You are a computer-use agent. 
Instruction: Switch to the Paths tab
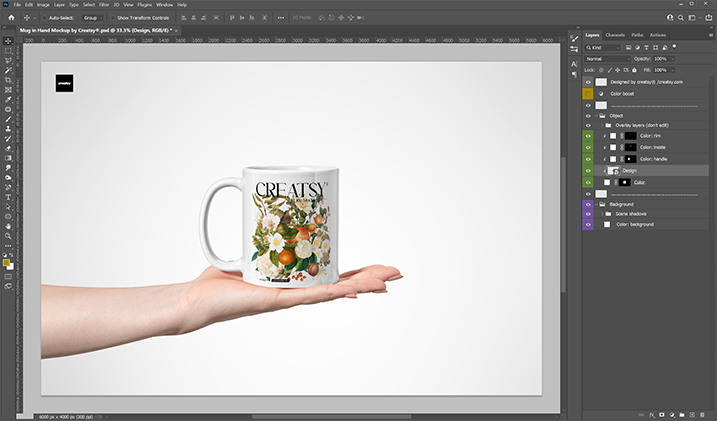637,35
